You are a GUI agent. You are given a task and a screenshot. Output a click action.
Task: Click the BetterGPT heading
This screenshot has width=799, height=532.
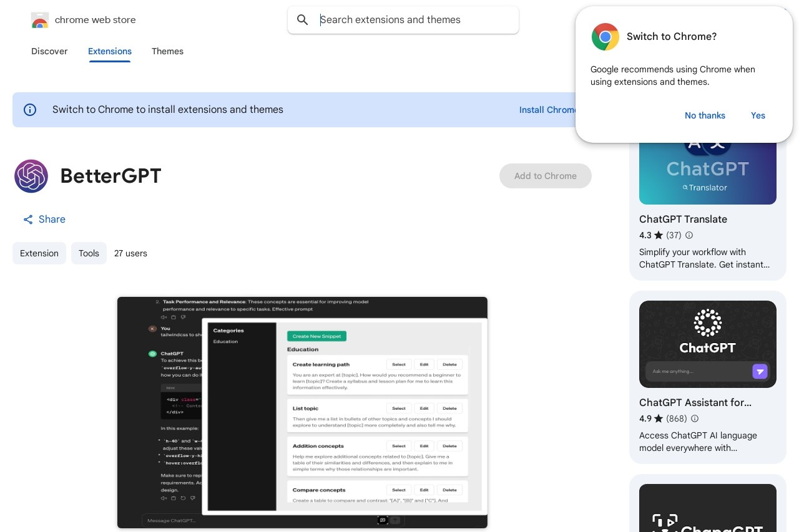(x=110, y=176)
